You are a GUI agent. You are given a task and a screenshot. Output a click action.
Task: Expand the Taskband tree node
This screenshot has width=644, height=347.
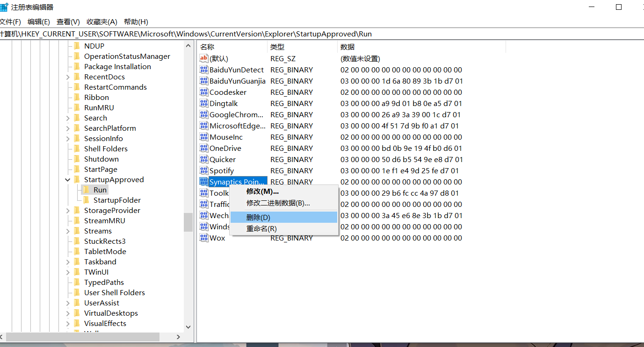click(68, 262)
